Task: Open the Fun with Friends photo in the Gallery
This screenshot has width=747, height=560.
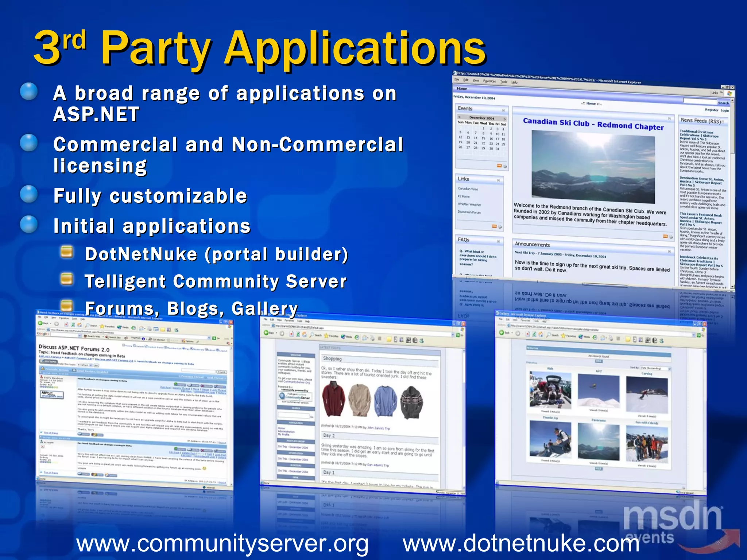Action: [x=647, y=444]
